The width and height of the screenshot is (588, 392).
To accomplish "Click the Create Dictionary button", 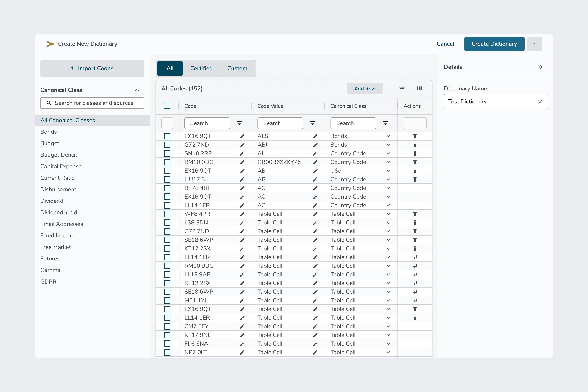I will pos(494,44).
